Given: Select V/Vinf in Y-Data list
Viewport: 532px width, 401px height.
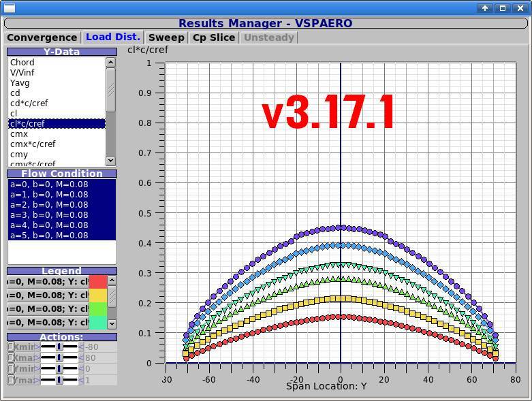Looking at the screenshot, I should pyautogui.click(x=57, y=73).
